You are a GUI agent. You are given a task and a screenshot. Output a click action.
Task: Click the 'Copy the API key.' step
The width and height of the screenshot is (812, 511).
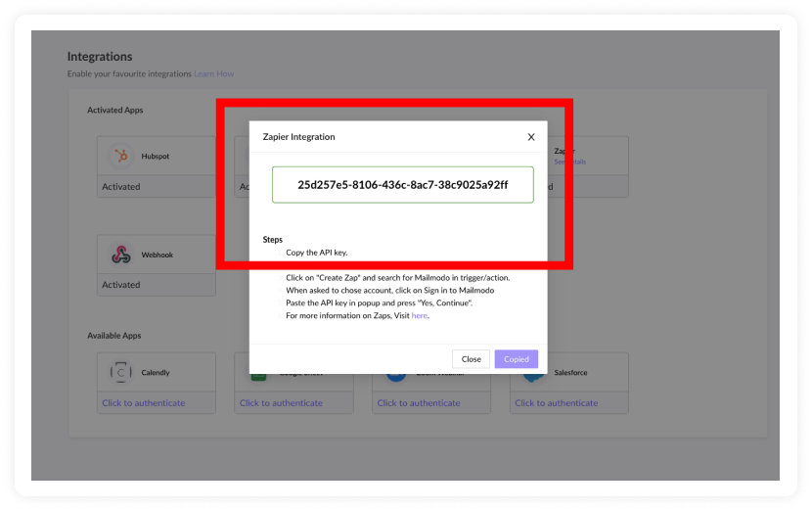316,253
